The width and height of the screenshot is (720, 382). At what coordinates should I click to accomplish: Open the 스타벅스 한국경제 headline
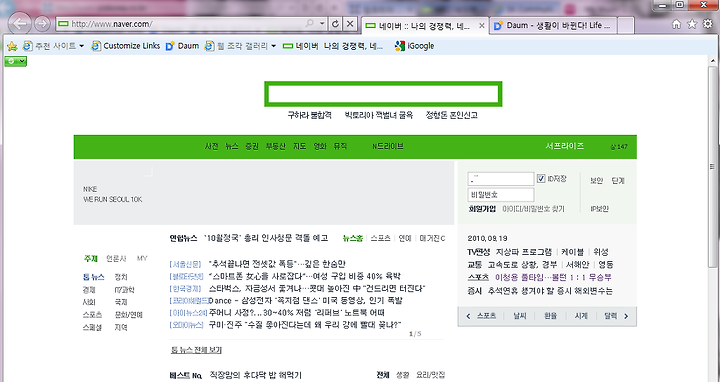[x=317, y=289]
